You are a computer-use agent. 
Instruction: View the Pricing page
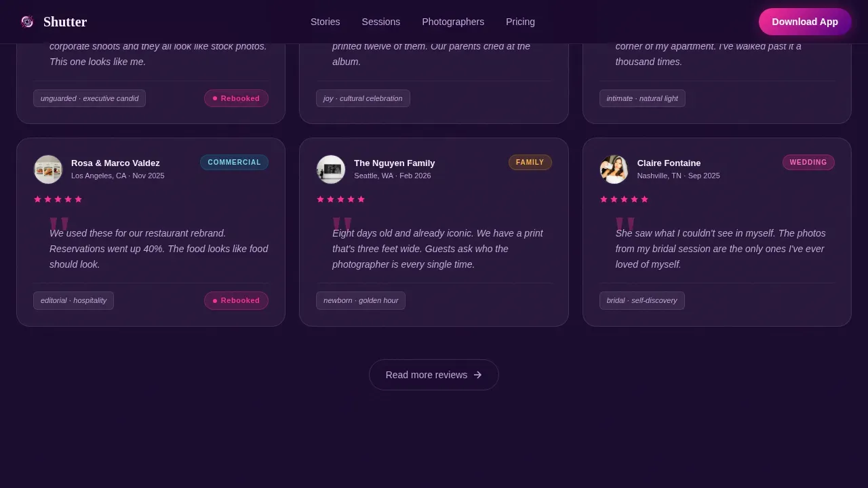(520, 22)
